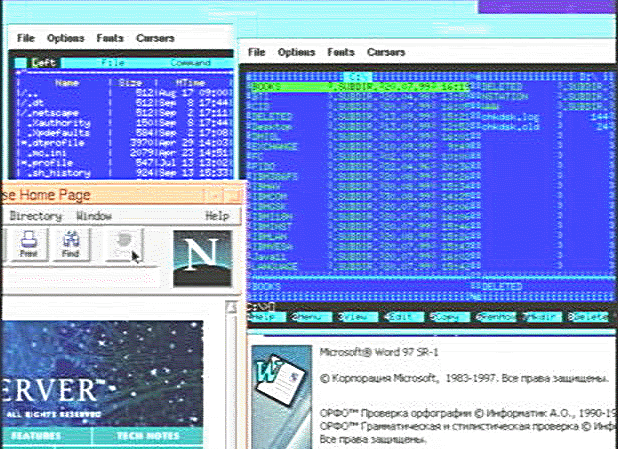Open the Left menu in Midnight Commander

coord(44,63)
